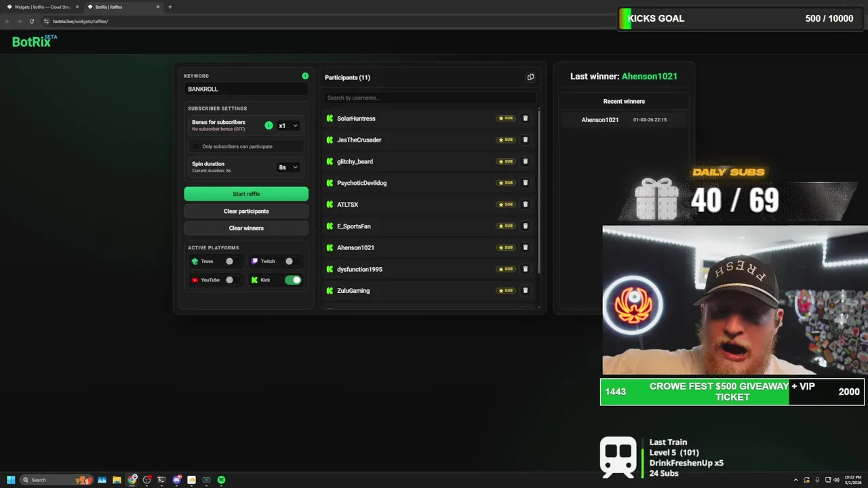Click Clear winners button

point(246,228)
